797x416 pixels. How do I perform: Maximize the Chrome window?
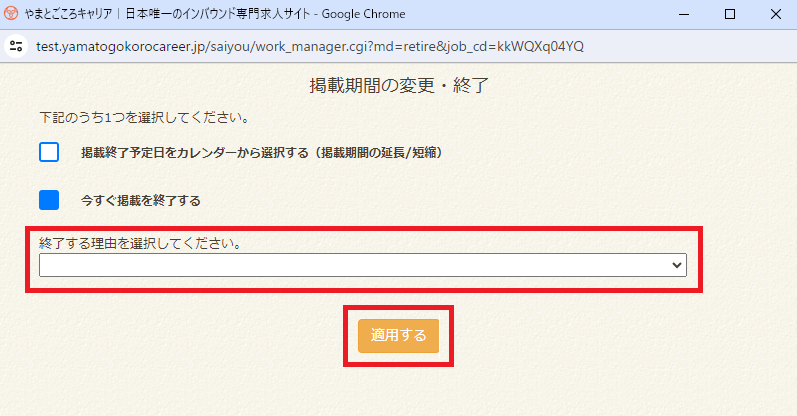point(730,14)
